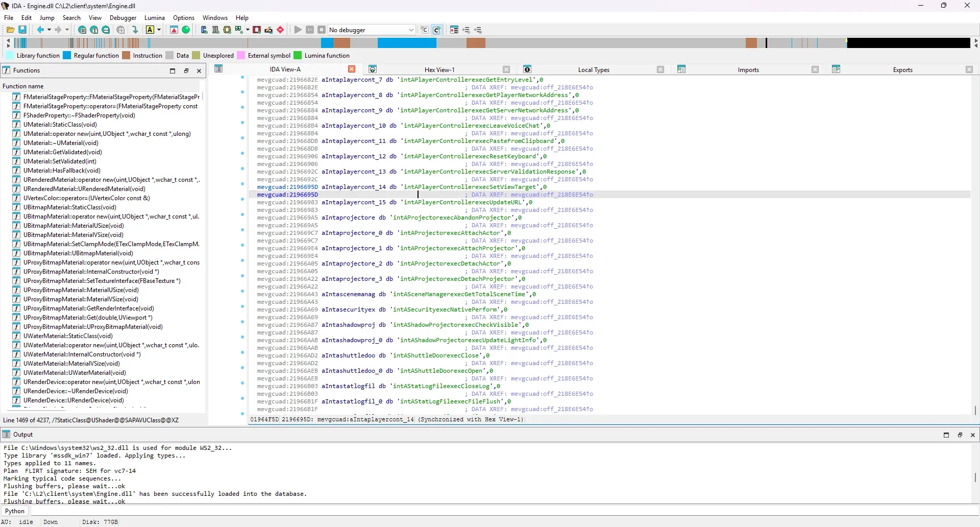Screen dimensions: 980x527
Task: Click the pause process button
Action: point(310,30)
